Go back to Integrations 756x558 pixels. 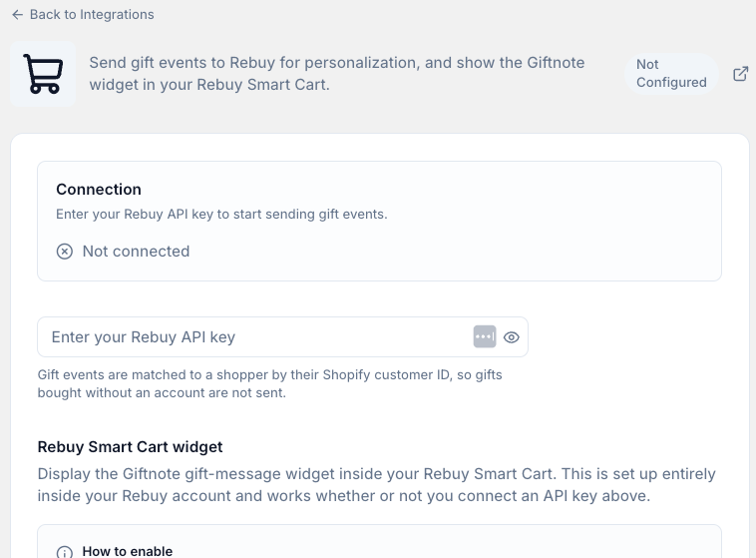(x=83, y=15)
